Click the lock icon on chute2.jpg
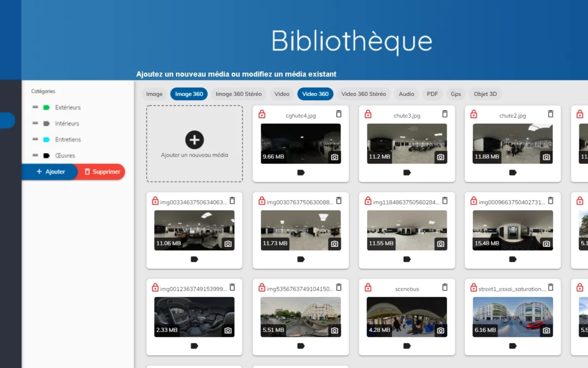This screenshot has width=588, height=368. pyautogui.click(x=474, y=114)
